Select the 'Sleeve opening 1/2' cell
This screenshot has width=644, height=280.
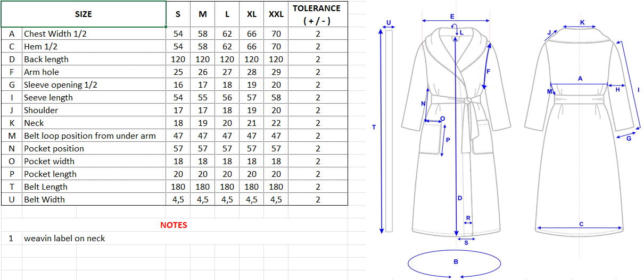(x=94, y=84)
